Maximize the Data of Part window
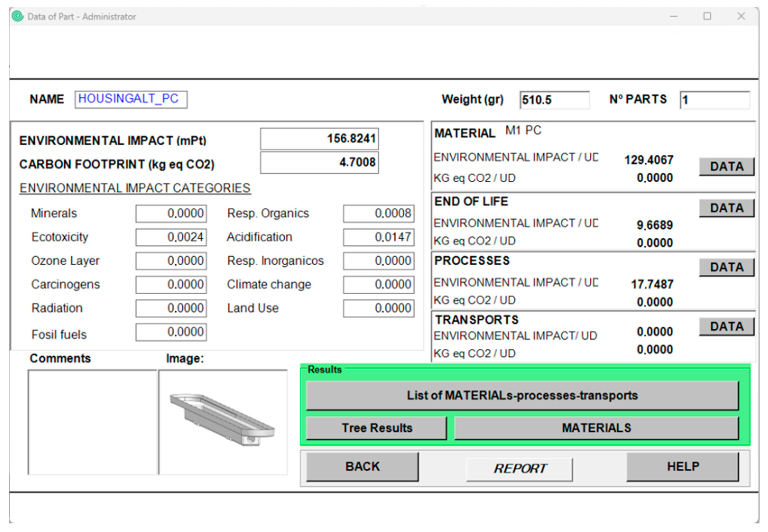 [x=707, y=16]
